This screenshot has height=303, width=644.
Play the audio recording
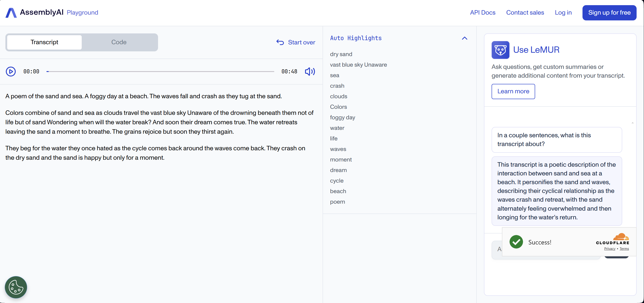[11, 72]
